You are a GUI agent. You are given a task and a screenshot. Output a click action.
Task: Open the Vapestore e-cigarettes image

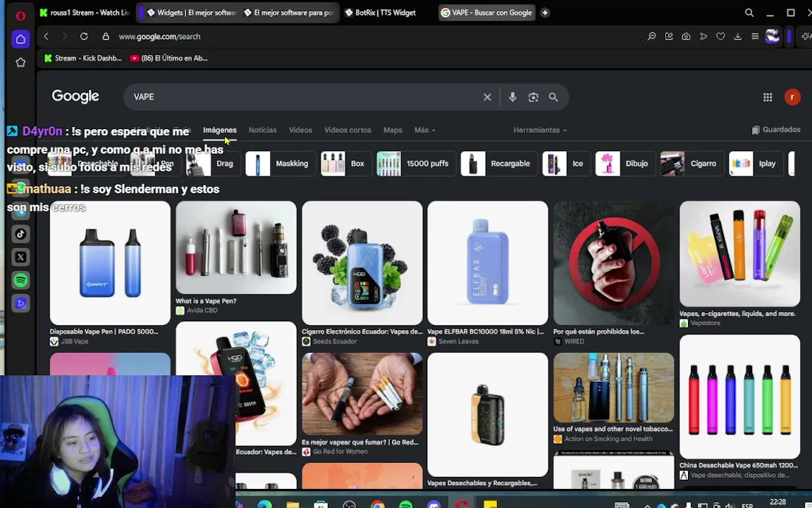click(x=739, y=254)
